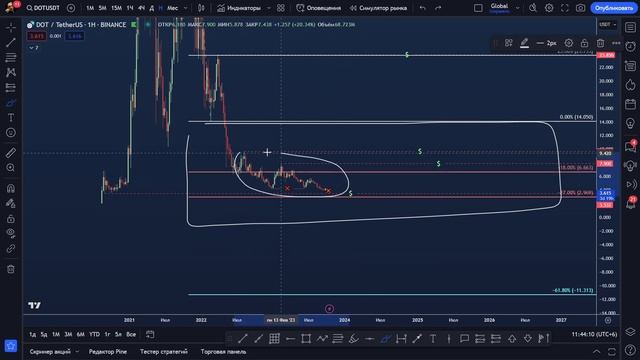
Task: Open the Редактор Pine tab
Action: point(108,351)
